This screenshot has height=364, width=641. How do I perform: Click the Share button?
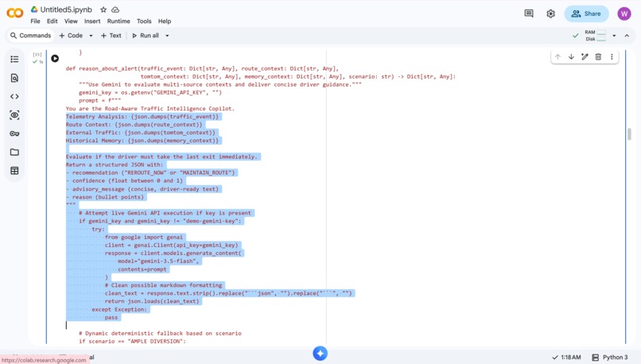(x=586, y=14)
